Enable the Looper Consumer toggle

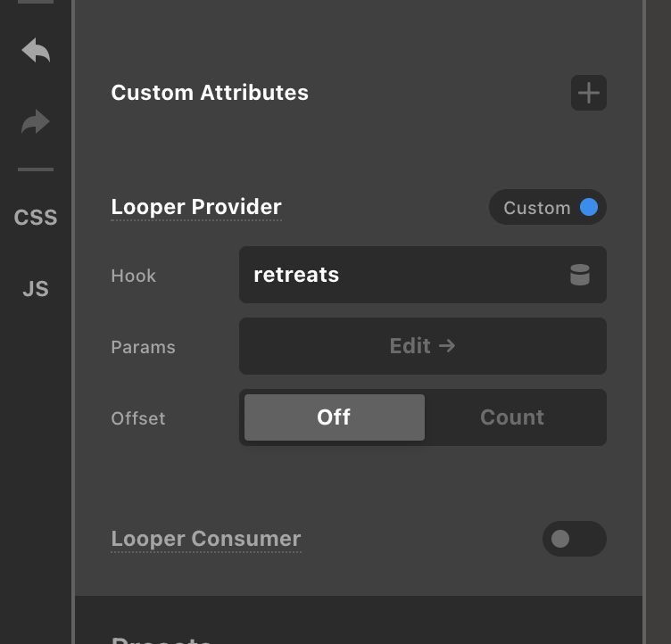coord(574,539)
